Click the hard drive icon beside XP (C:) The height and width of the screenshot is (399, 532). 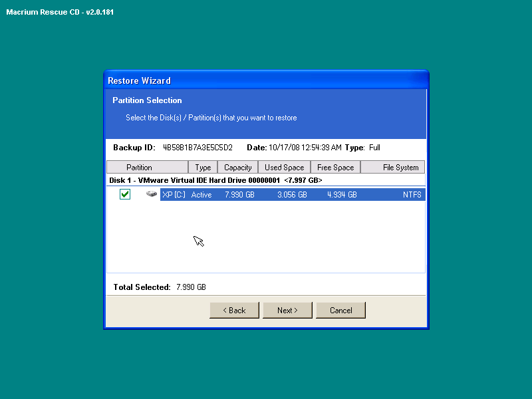152,194
